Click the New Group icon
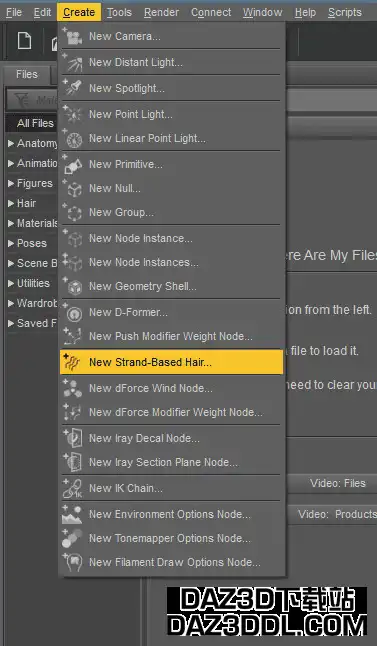 tap(73, 213)
